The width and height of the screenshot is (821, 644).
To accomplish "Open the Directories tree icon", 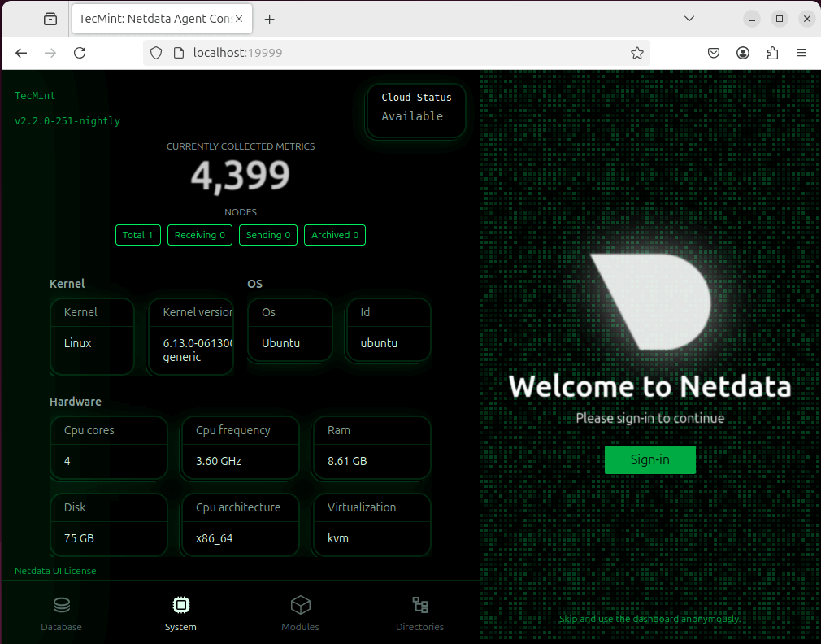I will click(420, 605).
